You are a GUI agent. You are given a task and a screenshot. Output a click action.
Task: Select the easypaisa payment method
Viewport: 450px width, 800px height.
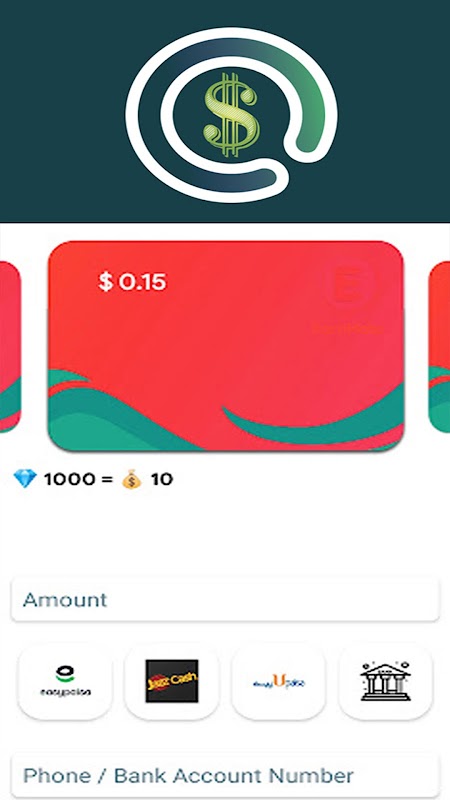pos(65,682)
